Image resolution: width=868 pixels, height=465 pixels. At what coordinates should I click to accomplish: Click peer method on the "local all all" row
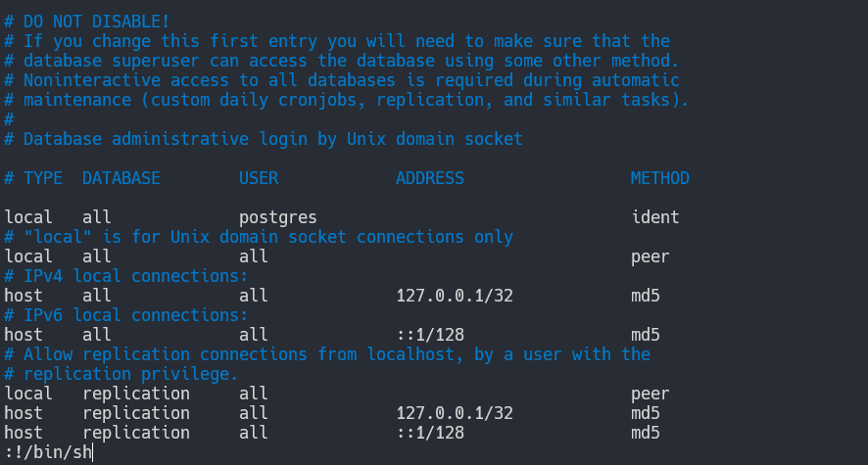click(650, 256)
